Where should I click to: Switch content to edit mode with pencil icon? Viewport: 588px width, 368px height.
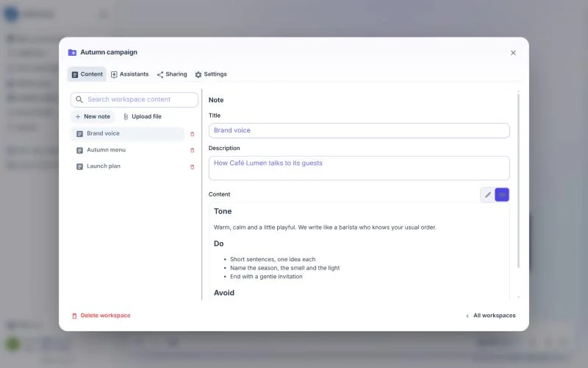[x=487, y=195]
